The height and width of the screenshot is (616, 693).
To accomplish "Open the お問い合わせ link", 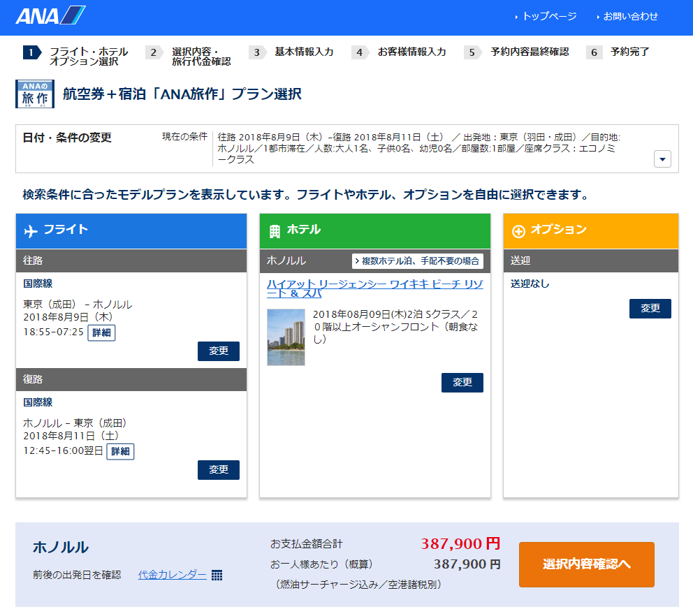I will (x=627, y=16).
